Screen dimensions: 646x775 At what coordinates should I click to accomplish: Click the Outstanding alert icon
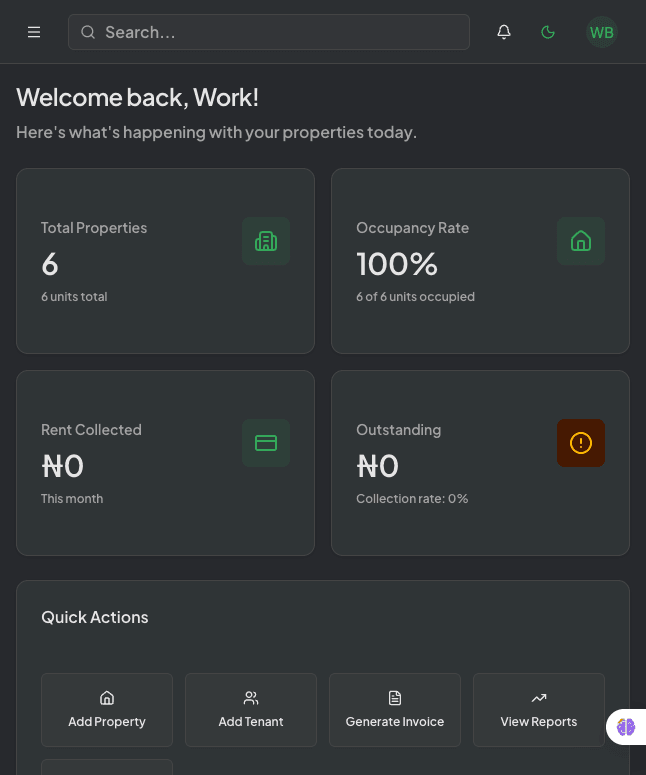[x=581, y=443]
